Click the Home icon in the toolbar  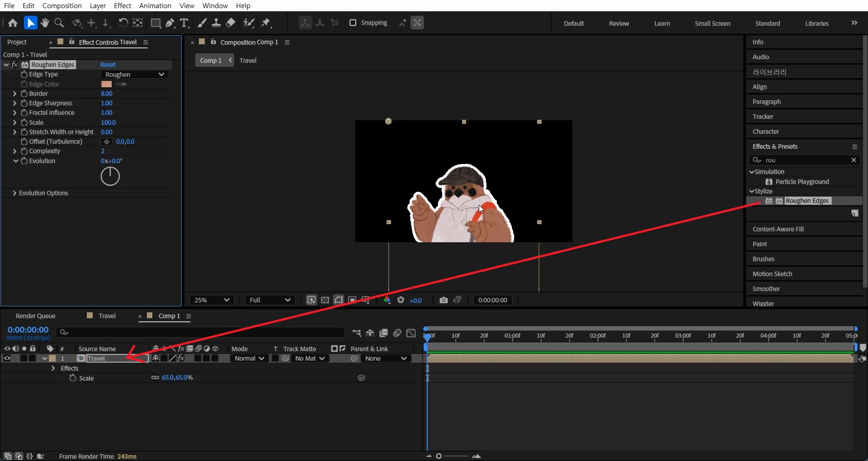pyautogui.click(x=13, y=23)
